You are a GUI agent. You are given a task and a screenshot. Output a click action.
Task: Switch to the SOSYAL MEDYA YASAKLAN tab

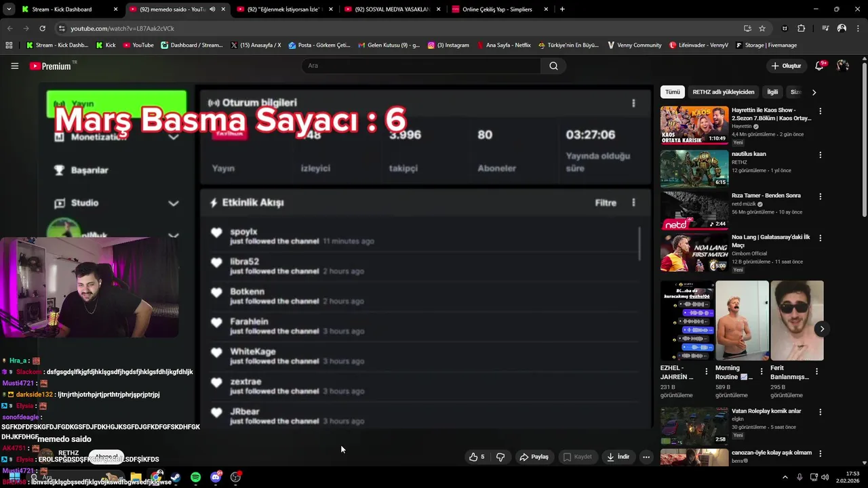tap(392, 9)
